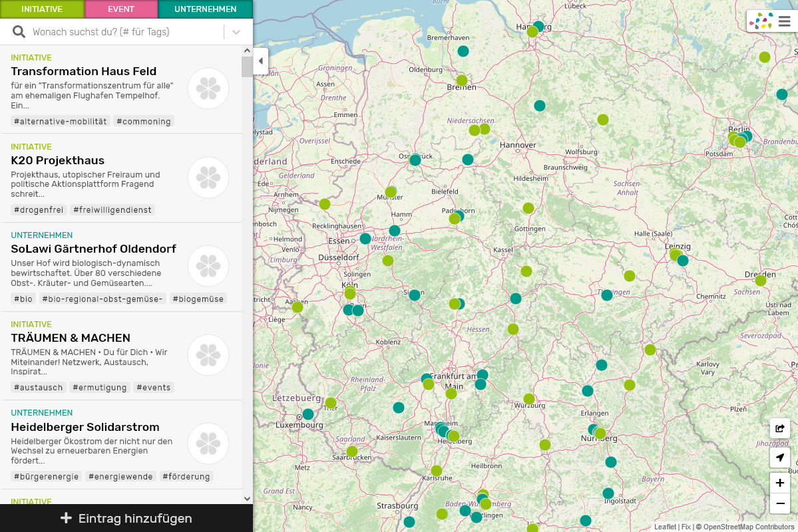
Task: Filter by the #förderung tag
Action: (186, 477)
